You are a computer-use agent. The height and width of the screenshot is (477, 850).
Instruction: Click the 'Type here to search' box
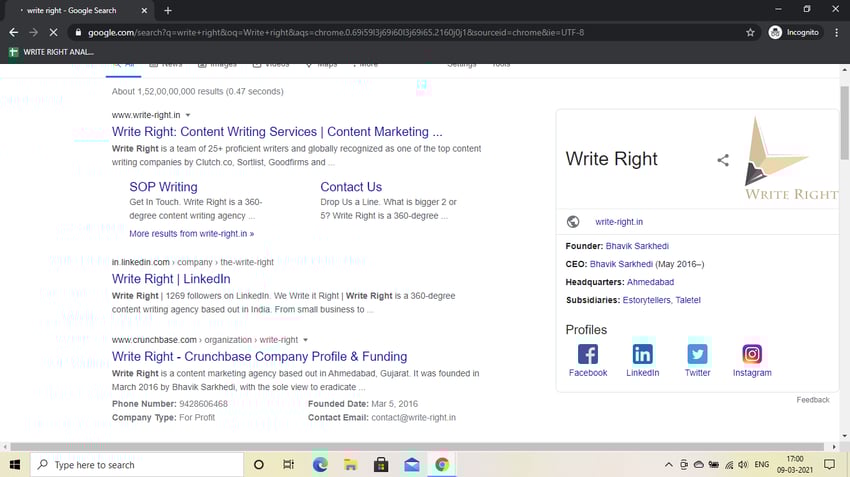(137, 465)
